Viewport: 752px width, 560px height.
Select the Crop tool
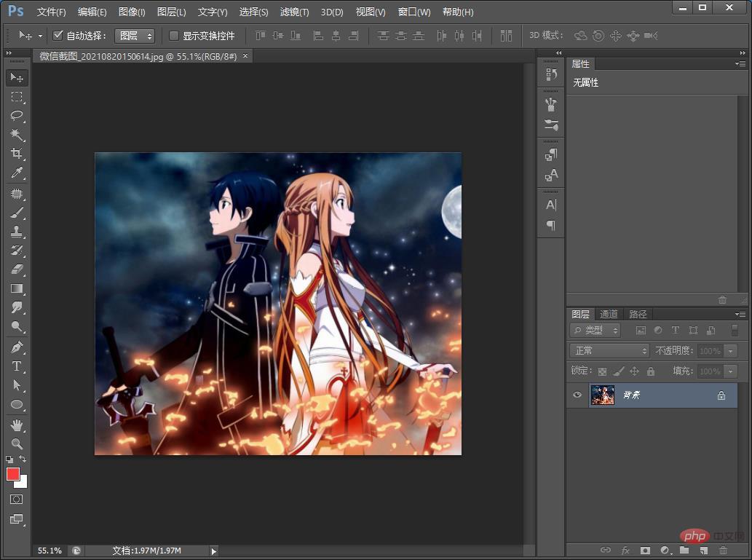17,154
